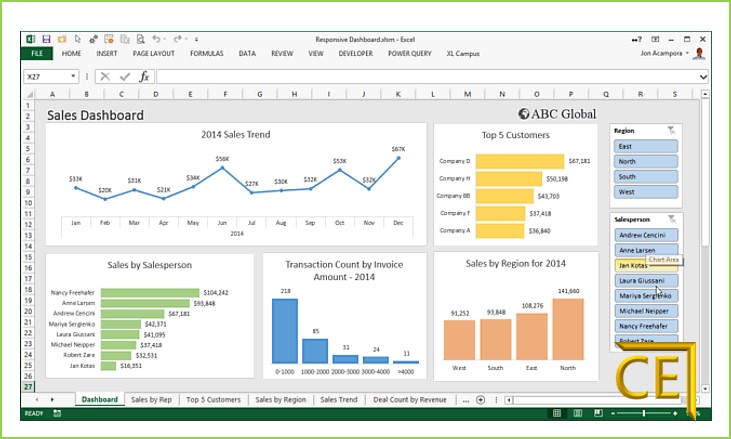
Task: Toggle Anne Larsen in Salesperson slicer
Action: point(646,250)
